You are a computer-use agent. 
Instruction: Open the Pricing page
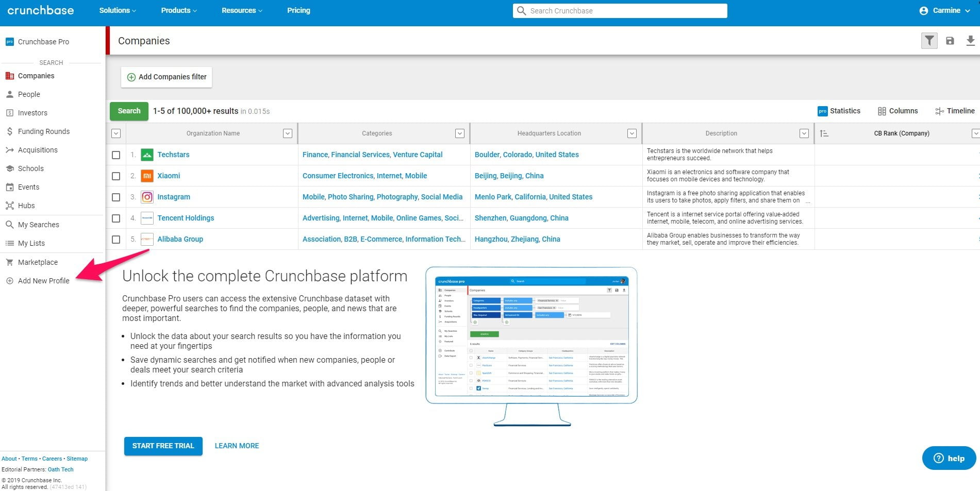pyautogui.click(x=298, y=10)
